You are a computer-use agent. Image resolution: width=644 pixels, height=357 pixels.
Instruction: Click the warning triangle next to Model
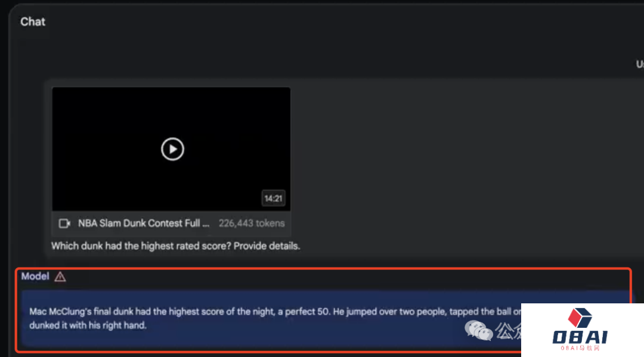click(60, 277)
